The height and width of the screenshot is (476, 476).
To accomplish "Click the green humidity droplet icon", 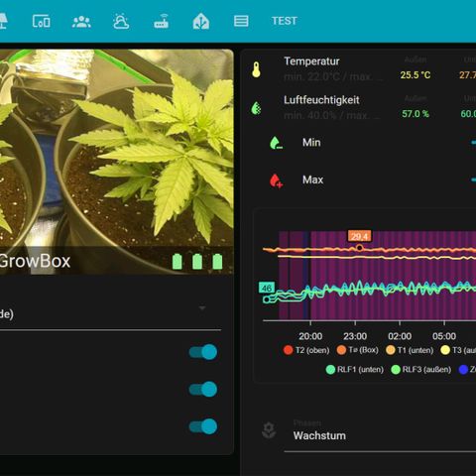I will pos(256,108).
